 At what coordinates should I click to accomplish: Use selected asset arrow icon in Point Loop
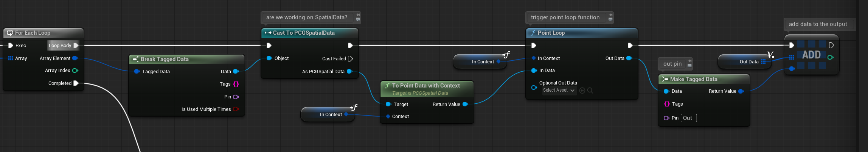pos(582,91)
